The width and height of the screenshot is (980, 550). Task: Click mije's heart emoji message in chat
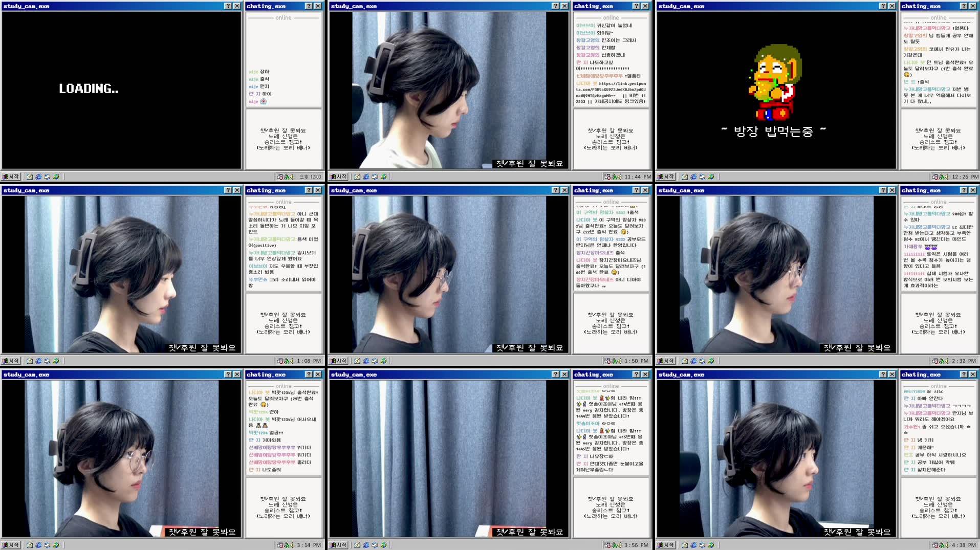click(264, 101)
